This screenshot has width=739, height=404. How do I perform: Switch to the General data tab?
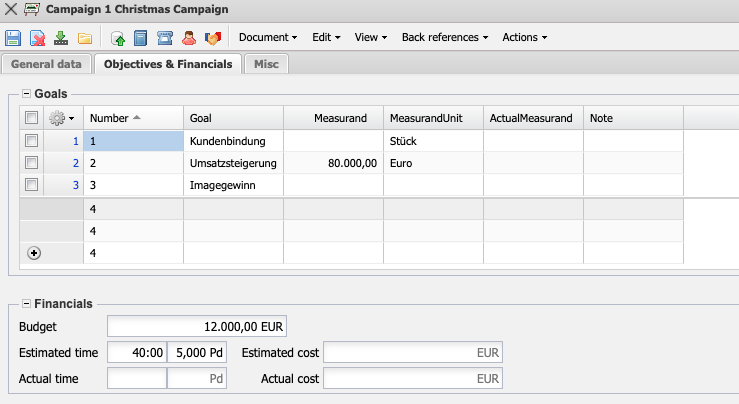point(46,64)
